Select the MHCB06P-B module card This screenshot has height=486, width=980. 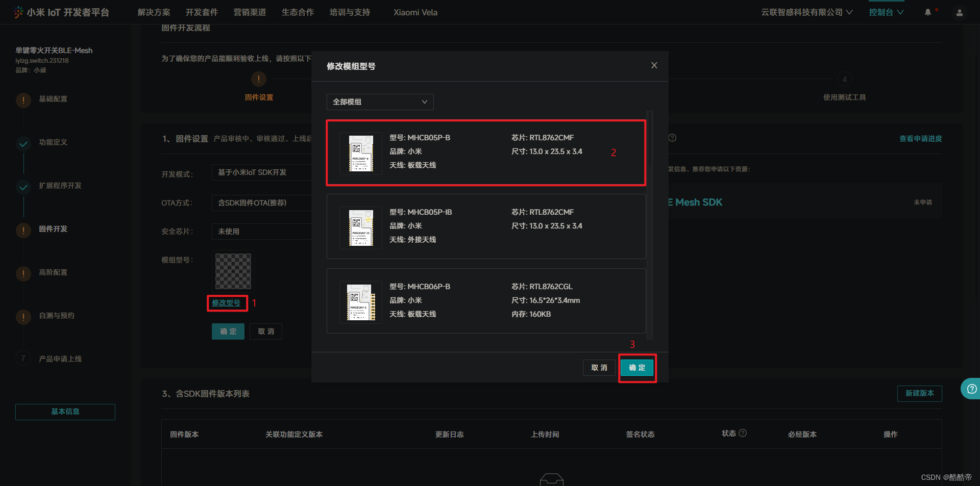tap(486, 301)
